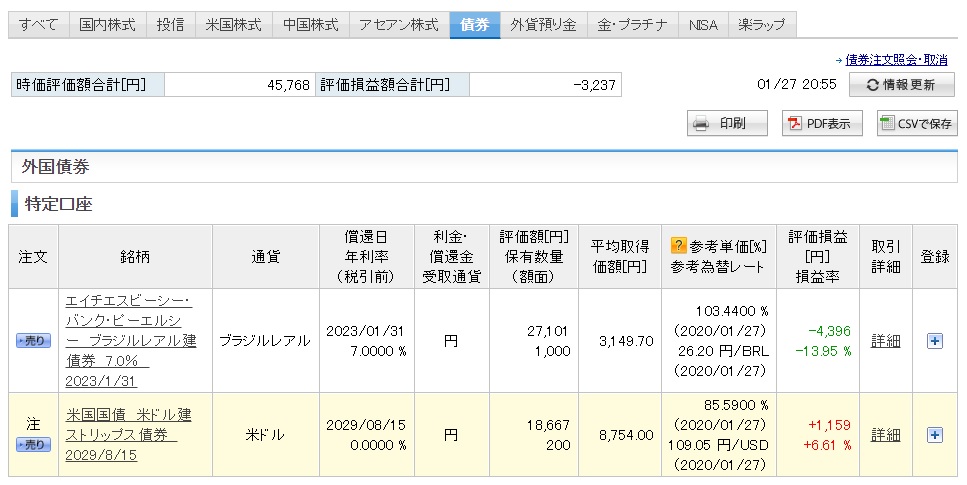The height and width of the screenshot is (485, 967).
Task: Click the plus icon to register the HSBC bond
Action: click(935, 341)
